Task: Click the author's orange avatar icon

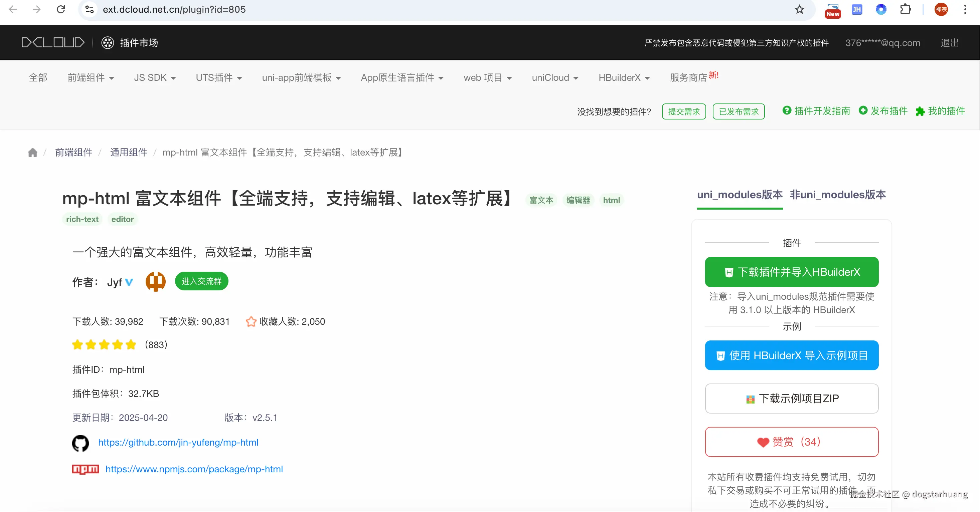Action: tap(155, 281)
